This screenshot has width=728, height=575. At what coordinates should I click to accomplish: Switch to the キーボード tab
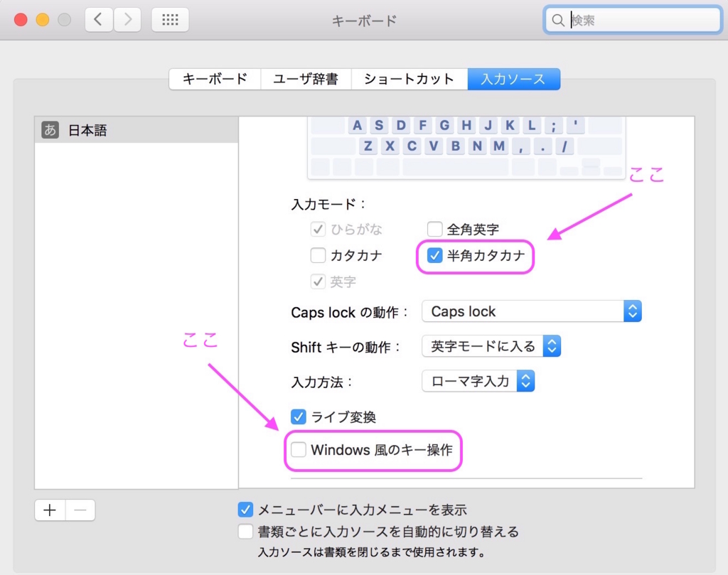coord(215,79)
